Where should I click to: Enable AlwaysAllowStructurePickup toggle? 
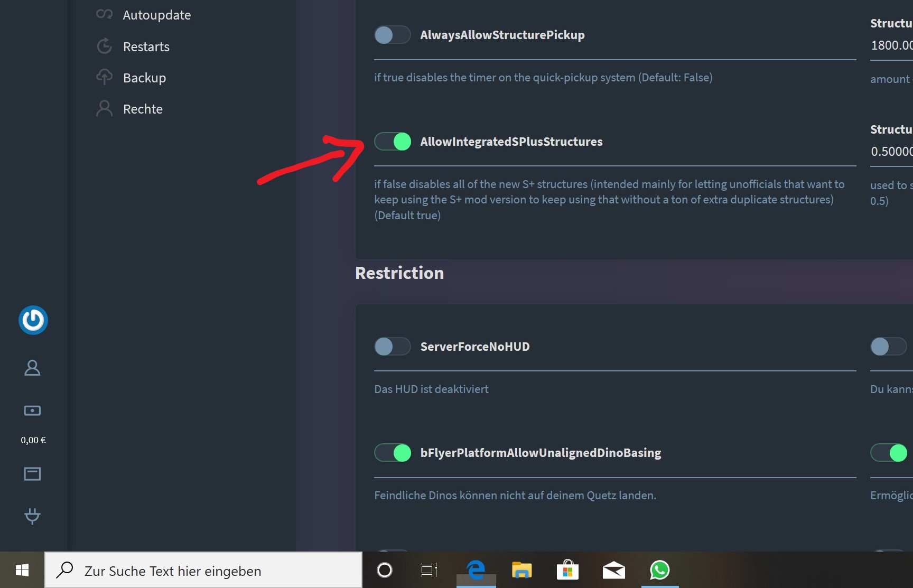393,35
